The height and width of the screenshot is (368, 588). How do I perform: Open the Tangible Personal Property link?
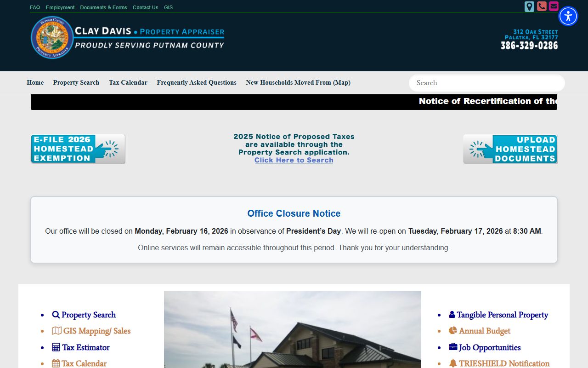pyautogui.click(x=503, y=315)
